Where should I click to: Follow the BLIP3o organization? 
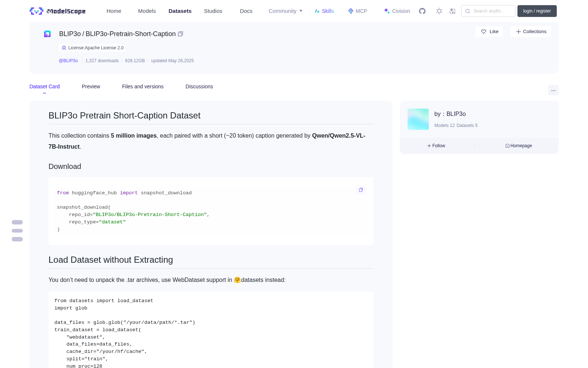(x=436, y=146)
